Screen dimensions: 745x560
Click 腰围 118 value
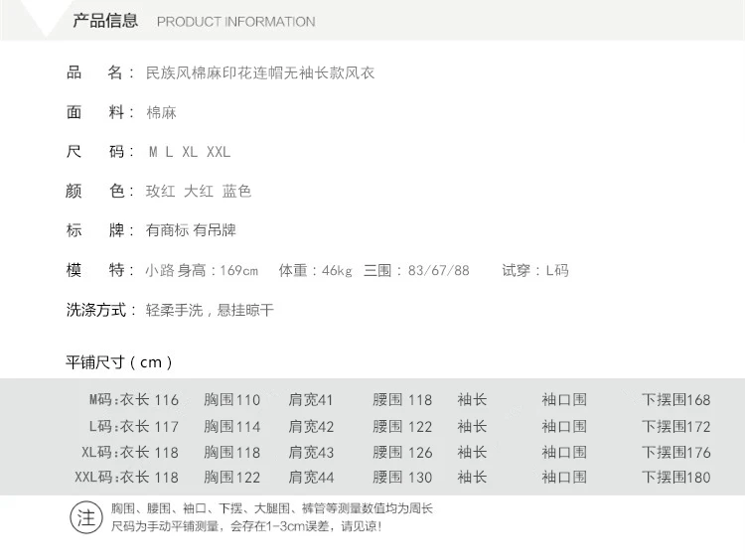(402, 399)
